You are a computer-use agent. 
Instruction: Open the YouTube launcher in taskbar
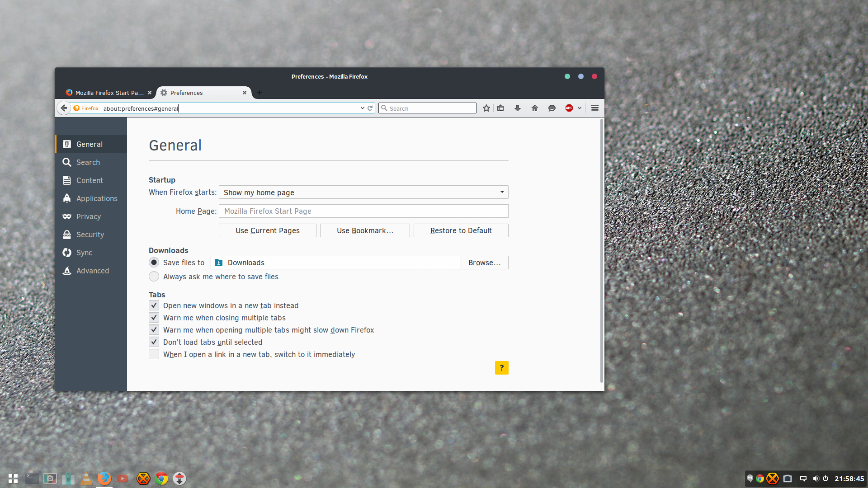pyautogui.click(x=123, y=479)
